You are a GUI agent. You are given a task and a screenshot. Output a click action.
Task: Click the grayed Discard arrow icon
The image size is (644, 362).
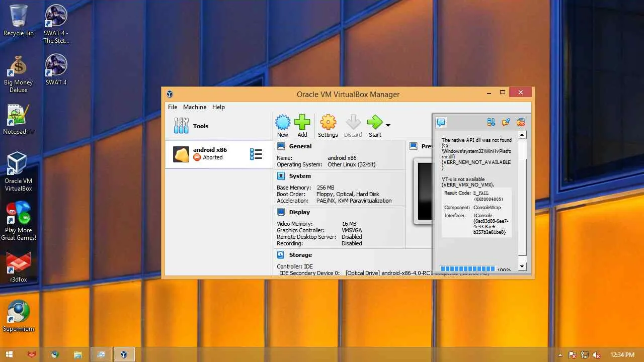tap(353, 122)
